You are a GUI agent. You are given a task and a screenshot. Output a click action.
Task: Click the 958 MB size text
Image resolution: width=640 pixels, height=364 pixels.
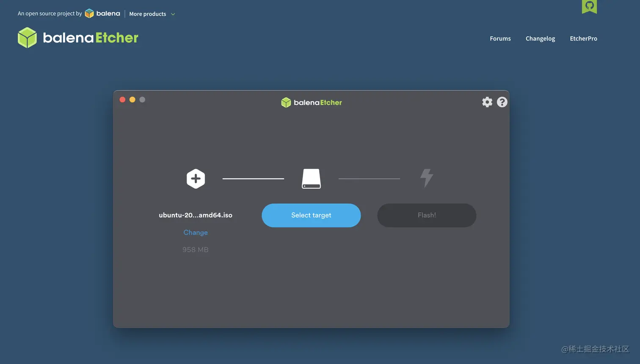(x=196, y=250)
